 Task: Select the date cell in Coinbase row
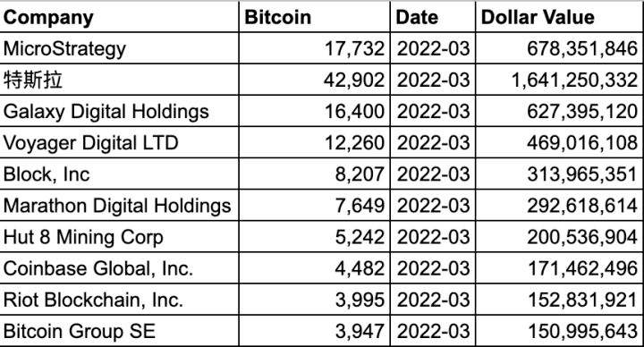pos(433,268)
